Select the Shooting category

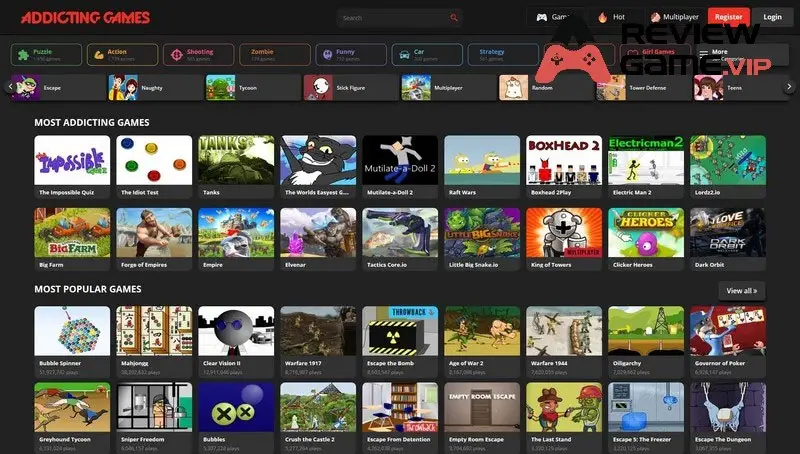[198, 55]
